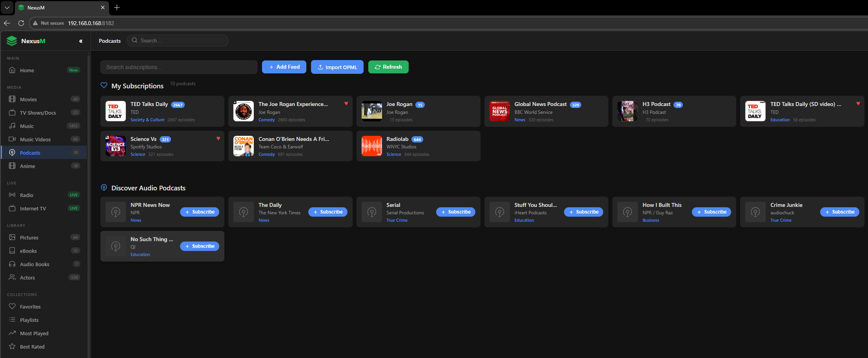868x358 pixels.
Task: Refresh the podcast subscriptions
Action: [x=388, y=67]
